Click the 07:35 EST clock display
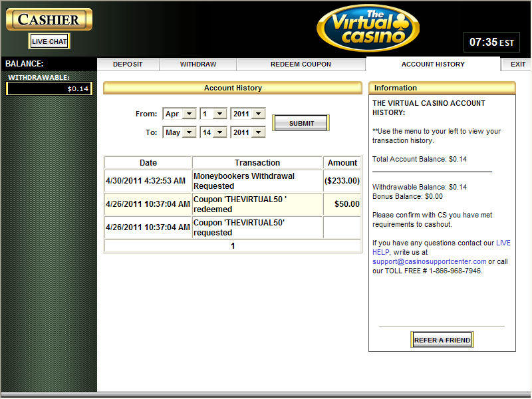 [491, 43]
